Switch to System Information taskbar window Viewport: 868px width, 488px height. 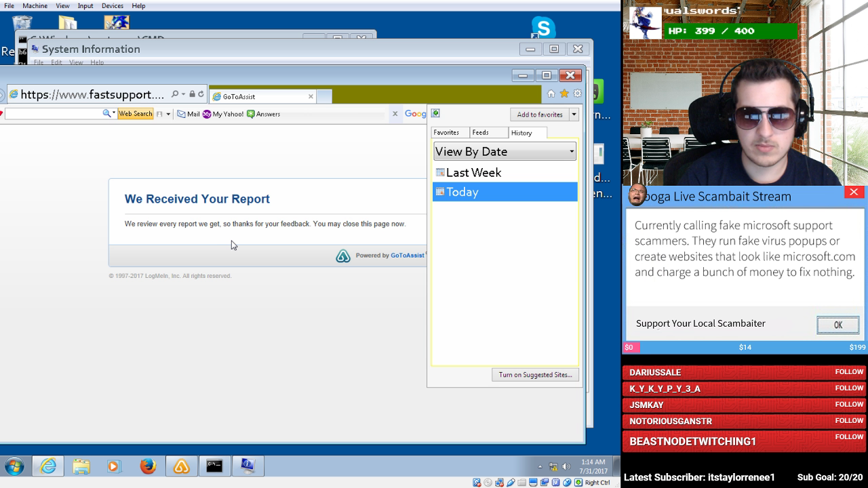(x=248, y=466)
